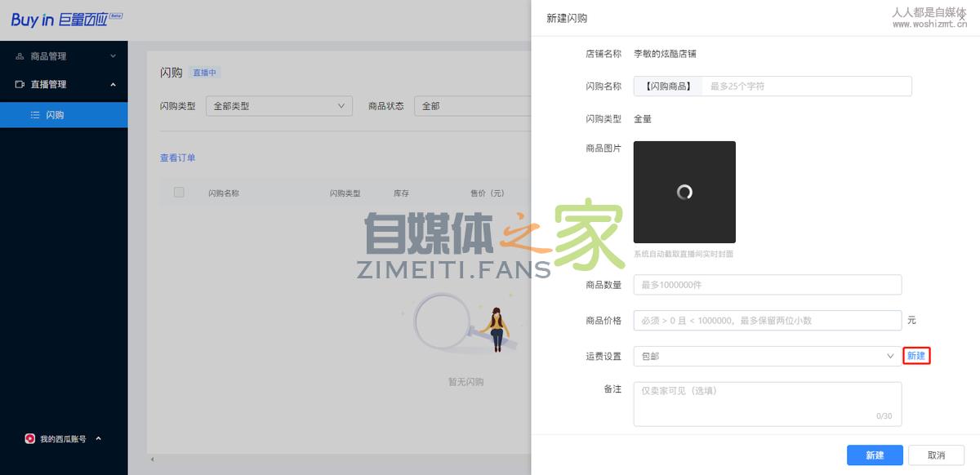Toggle the select-all checkbox in table header

click(178, 193)
